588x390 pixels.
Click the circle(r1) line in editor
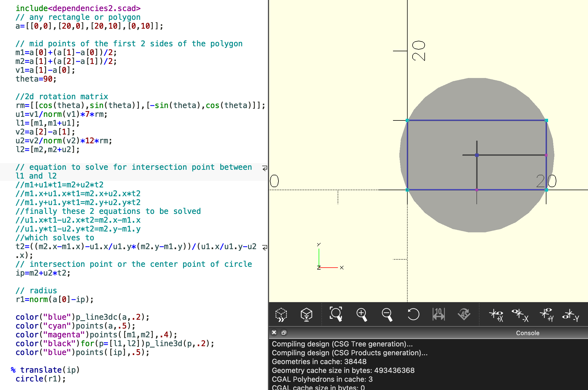(40, 379)
